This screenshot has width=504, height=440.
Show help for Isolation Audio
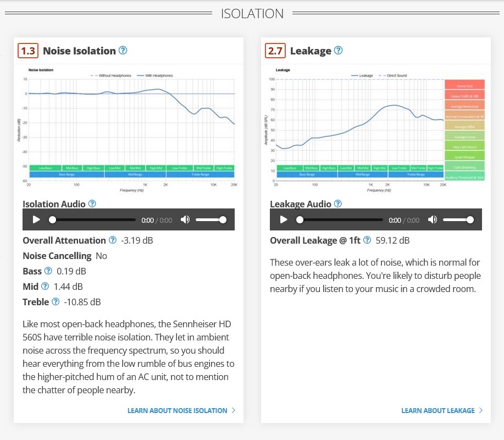[92, 204]
